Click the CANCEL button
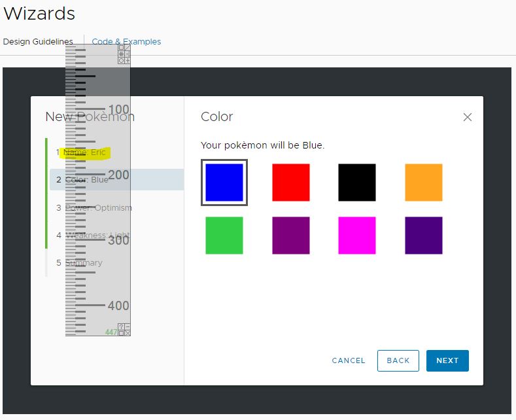The image size is (516, 420). pos(349,360)
